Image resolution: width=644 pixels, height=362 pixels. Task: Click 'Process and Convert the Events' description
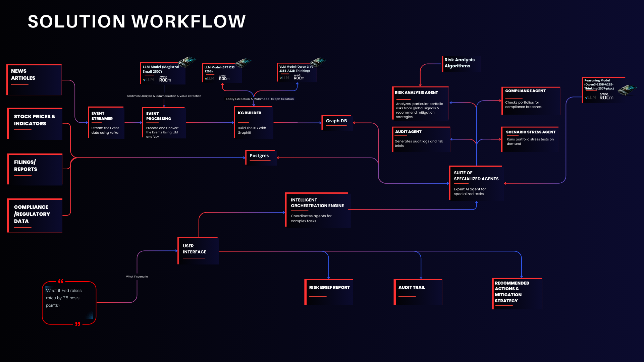(x=162, y=132)
